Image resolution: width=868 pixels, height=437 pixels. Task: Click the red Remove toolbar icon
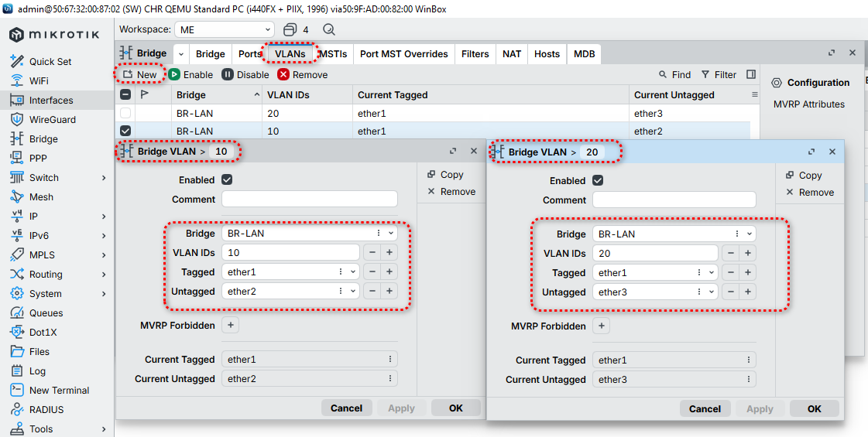[x=283, y=74]
